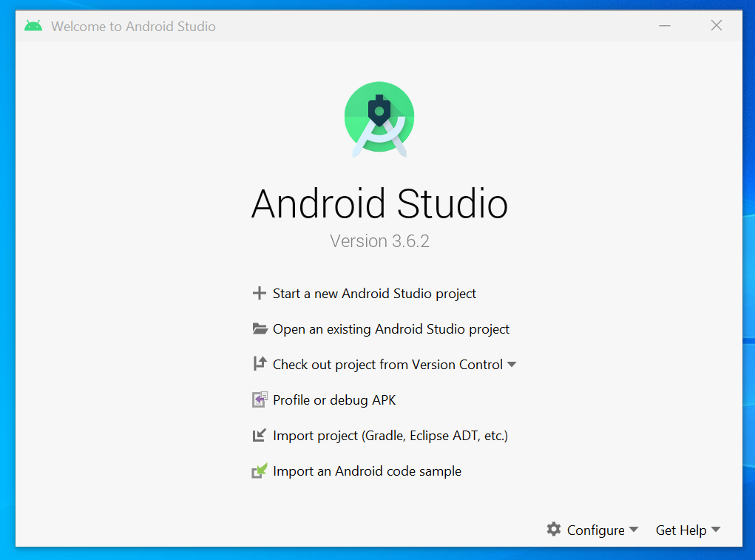
Task: Click the plus icon for new project
Action: [259, 293]
